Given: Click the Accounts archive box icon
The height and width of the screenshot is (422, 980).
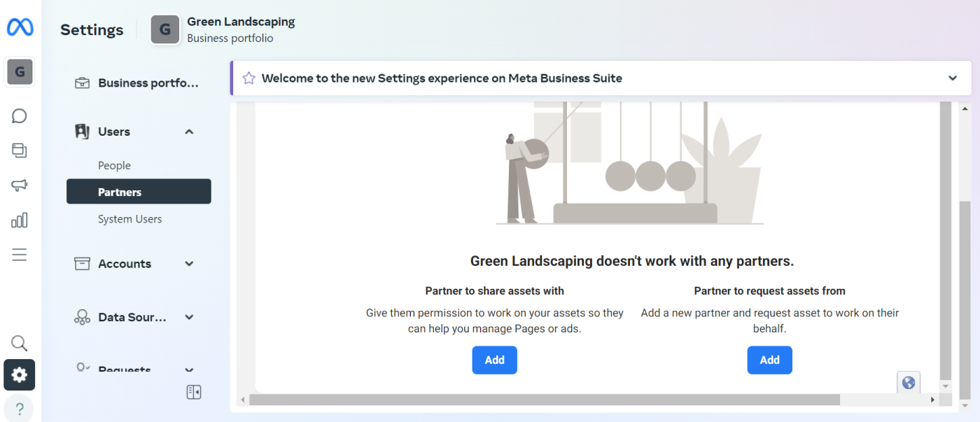Looking at the screenshot, I should click(x=82, y=264).
